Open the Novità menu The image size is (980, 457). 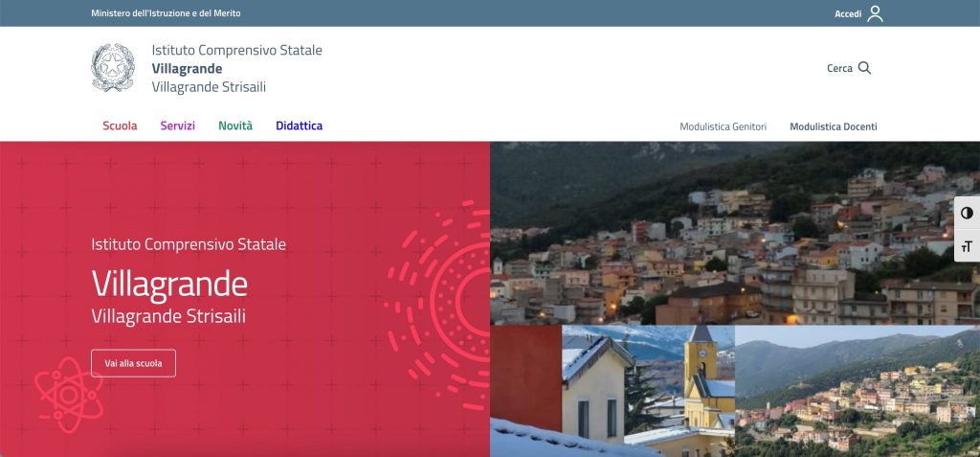pos(235,126)
